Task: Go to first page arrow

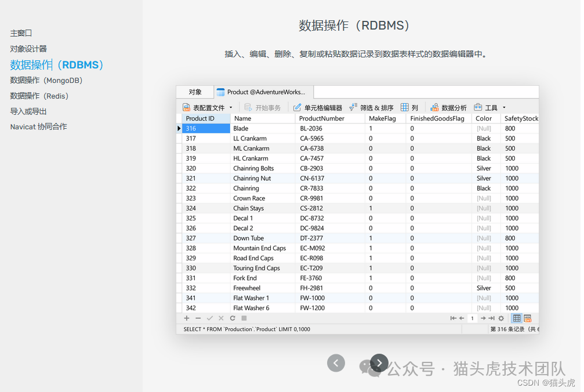Action: click(453, 318)
